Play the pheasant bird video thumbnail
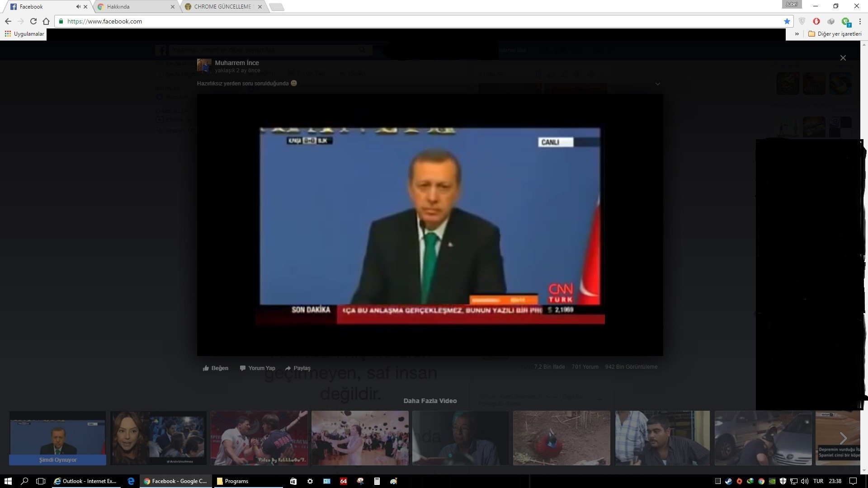Screen dimensions: 868x488 [561, 438]
